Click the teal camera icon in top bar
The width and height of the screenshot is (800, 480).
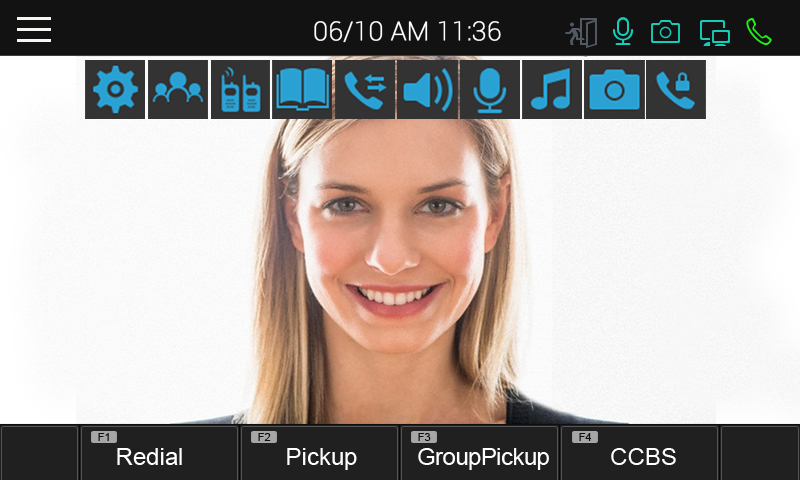tap(665, 32)
